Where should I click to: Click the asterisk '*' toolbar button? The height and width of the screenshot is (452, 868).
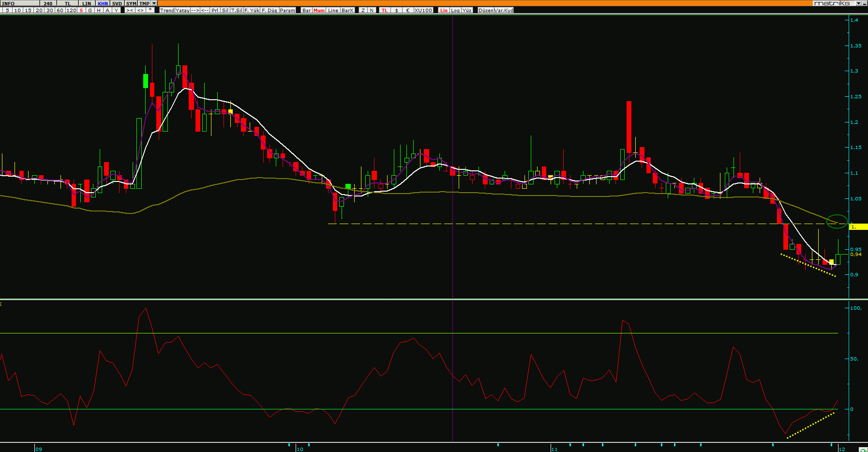coord(150,10)
